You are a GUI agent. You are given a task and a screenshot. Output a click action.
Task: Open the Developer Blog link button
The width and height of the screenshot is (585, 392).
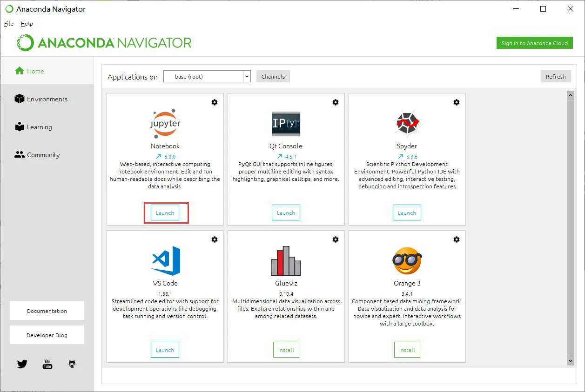pyautogui.click(x=47, y=335)
